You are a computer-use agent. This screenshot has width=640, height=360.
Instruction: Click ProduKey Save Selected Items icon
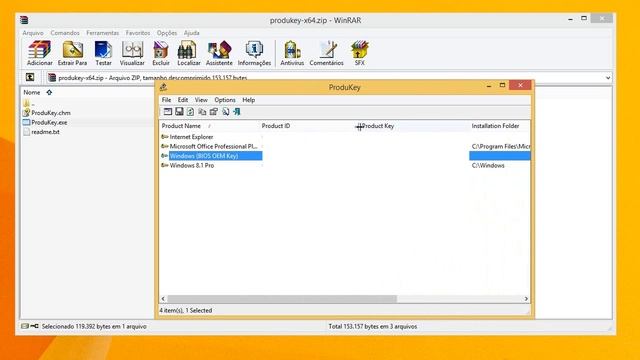[x=179, y=111]
